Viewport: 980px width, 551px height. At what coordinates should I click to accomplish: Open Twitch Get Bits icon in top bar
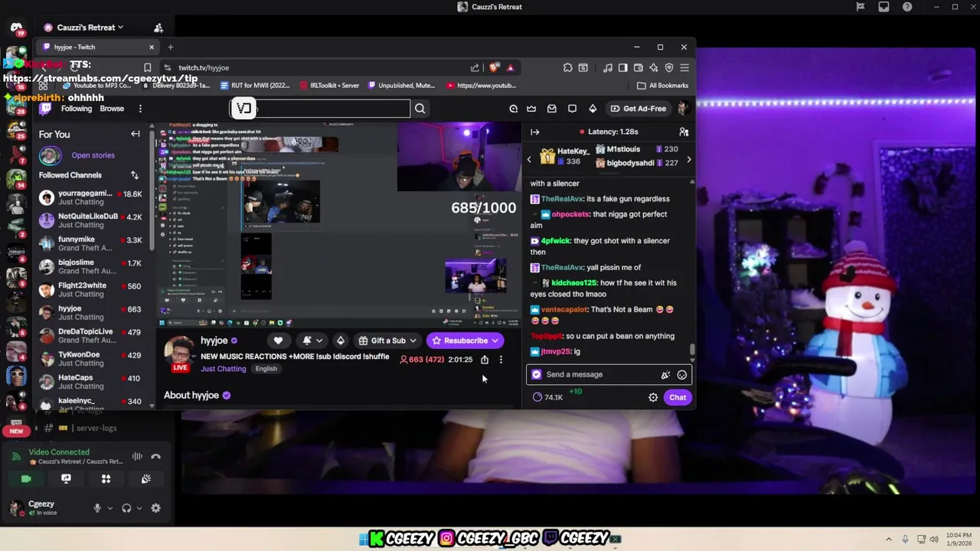tap(593, 109)
